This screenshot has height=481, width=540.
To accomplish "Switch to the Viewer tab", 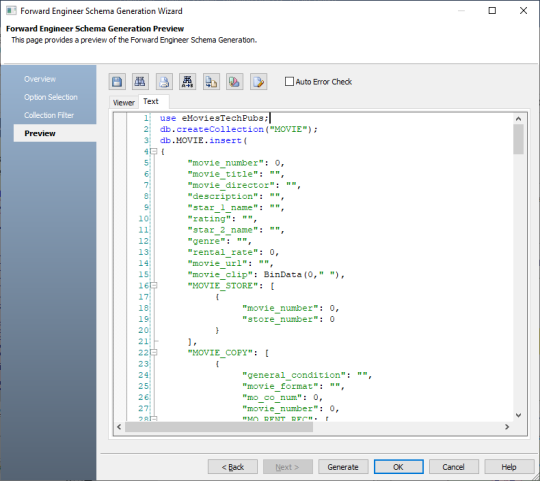I will coord(124,103).
